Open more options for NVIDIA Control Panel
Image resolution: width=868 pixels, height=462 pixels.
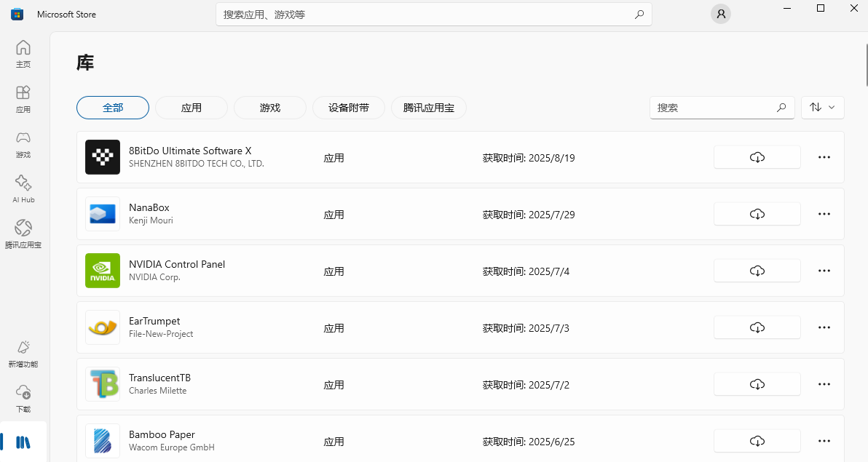[x=824, y=271]
